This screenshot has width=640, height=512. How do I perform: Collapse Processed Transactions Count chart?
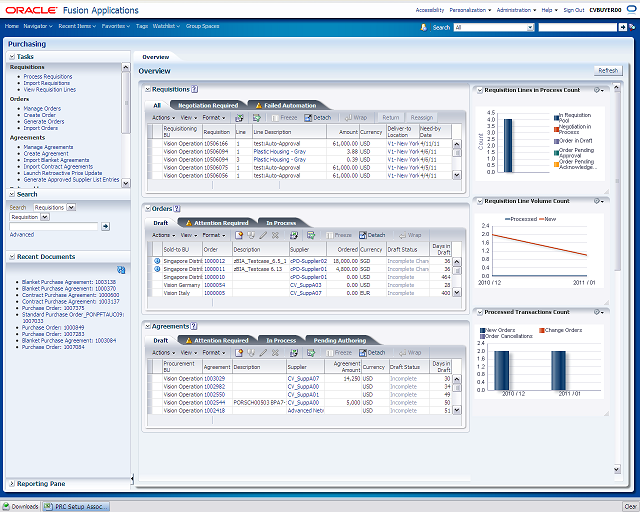[480, 312]
